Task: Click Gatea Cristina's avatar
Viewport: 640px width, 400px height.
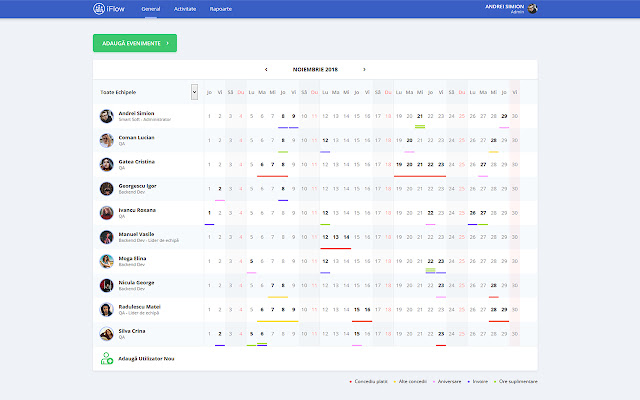Action: point(106,164)
